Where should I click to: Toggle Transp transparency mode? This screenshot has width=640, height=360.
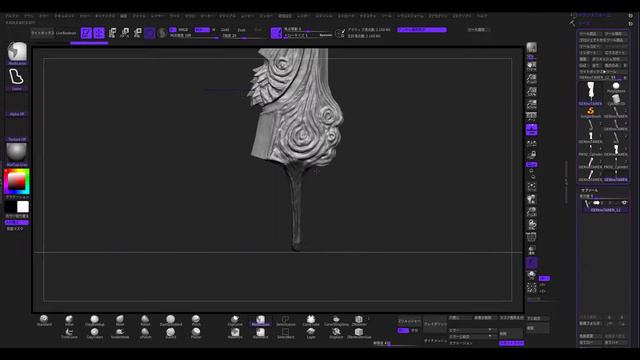pyautogui.click(x=531, y=250)
